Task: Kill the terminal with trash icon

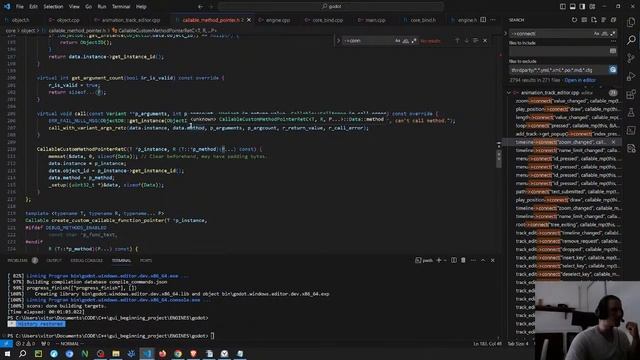Action: [x=463, y=260]
